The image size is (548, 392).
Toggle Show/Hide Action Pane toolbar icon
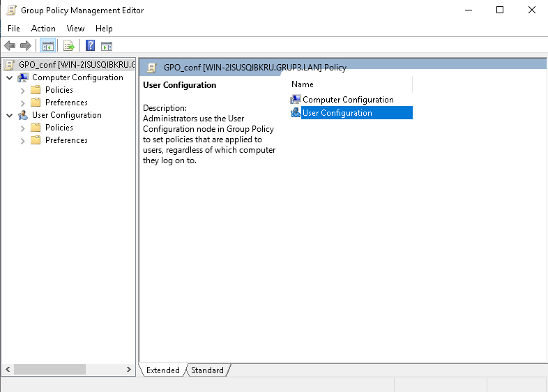click(x=107, y=46)
